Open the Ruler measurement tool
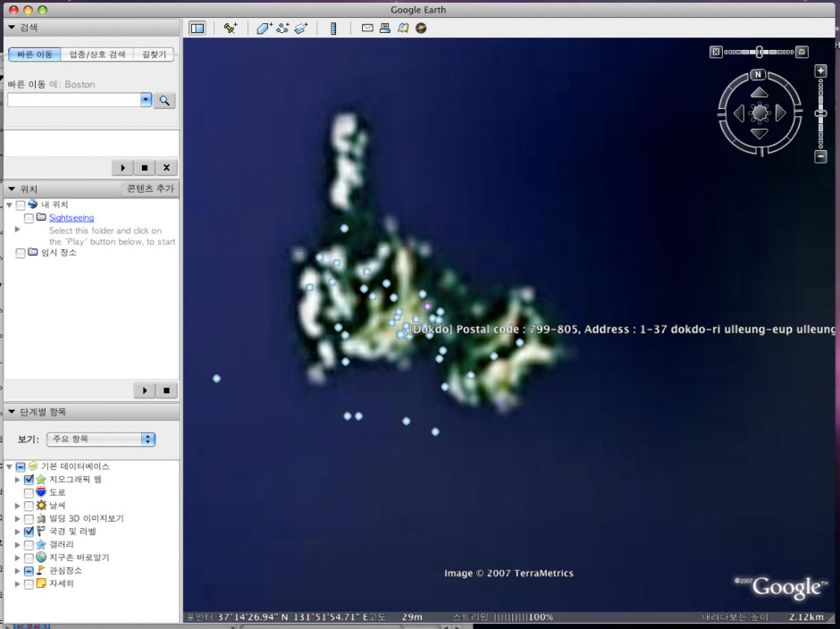 pyautogui.click(x=333, y=29)
